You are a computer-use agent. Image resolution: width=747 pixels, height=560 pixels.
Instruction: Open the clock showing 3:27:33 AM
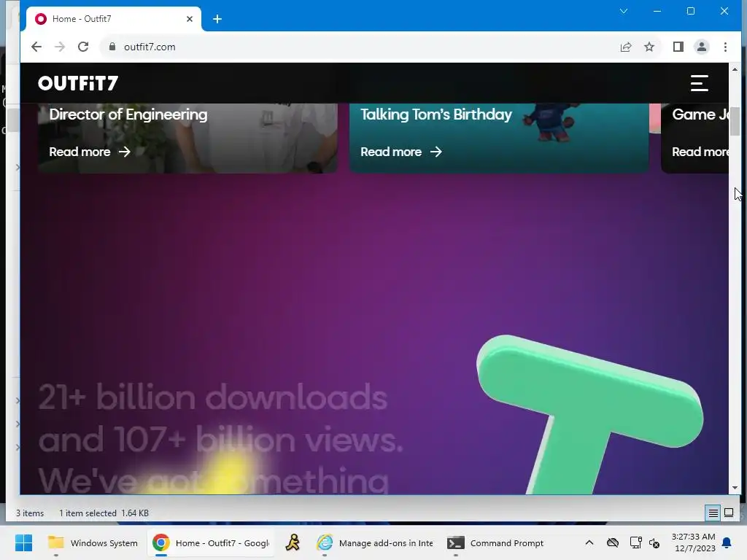693,542
